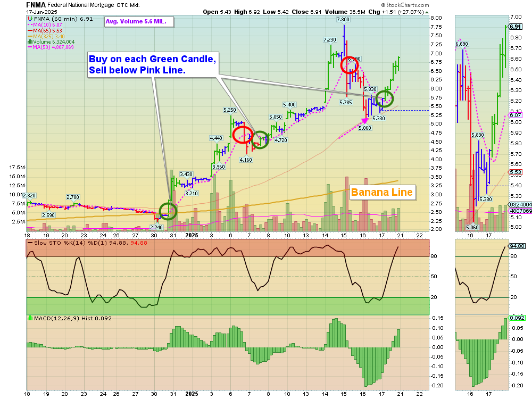Viewport: 532px width, 399px height.
Task: Click the 'Avg. Volume 5.6 MIL.' box
Action: click(x=139, y=22)
